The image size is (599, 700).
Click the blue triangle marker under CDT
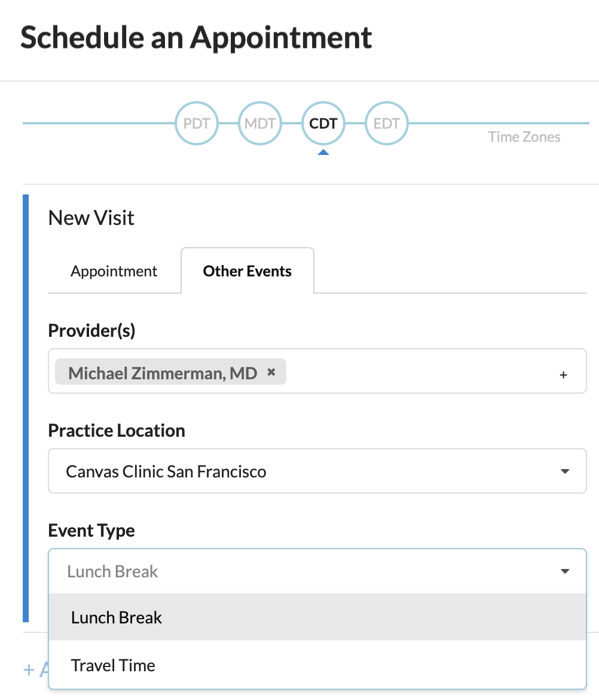click(x=323, y=153)
